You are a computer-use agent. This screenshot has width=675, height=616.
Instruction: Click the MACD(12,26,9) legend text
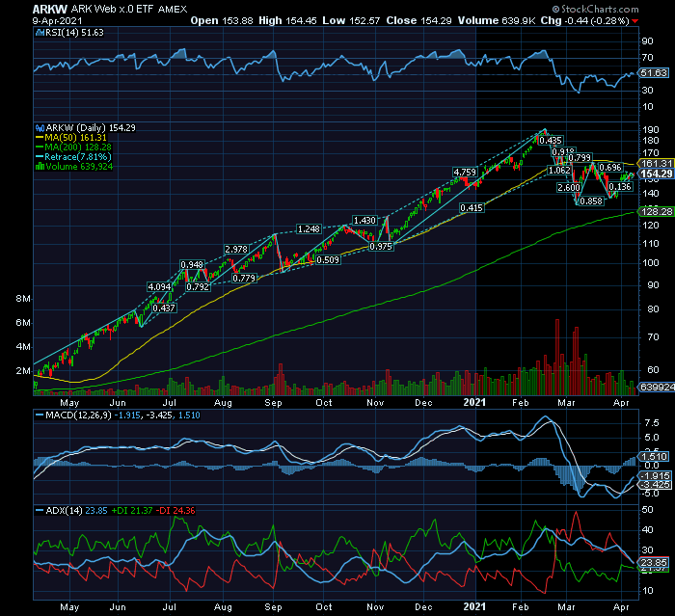pos(79,415)
